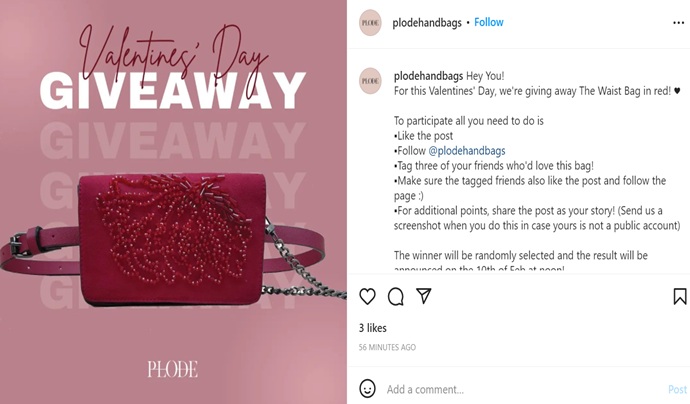This screenshot has height=404, width=690.
Task: Open emoji picker smiley icon
Action: tap(367, 389)
